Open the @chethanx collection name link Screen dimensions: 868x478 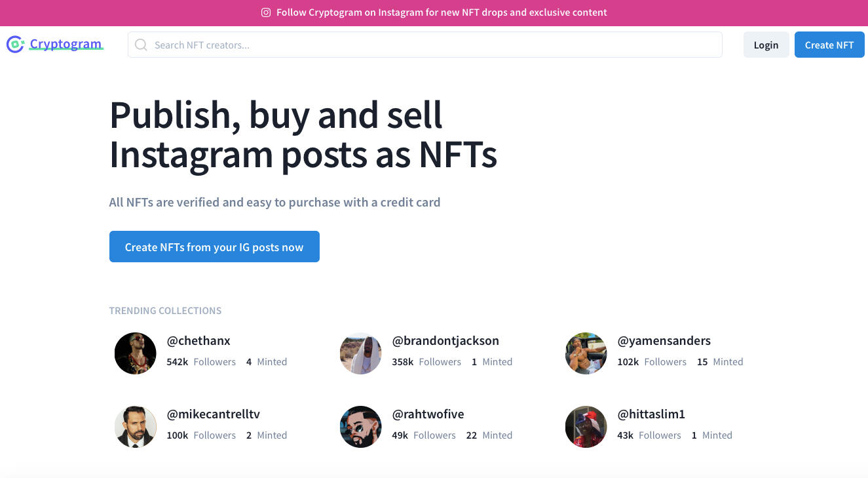coord(198,341)
